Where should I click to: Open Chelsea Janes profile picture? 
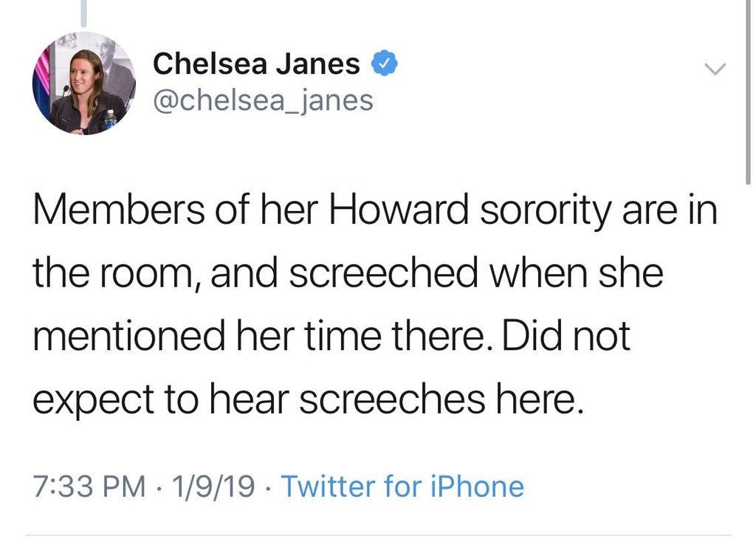pos(84,83)
